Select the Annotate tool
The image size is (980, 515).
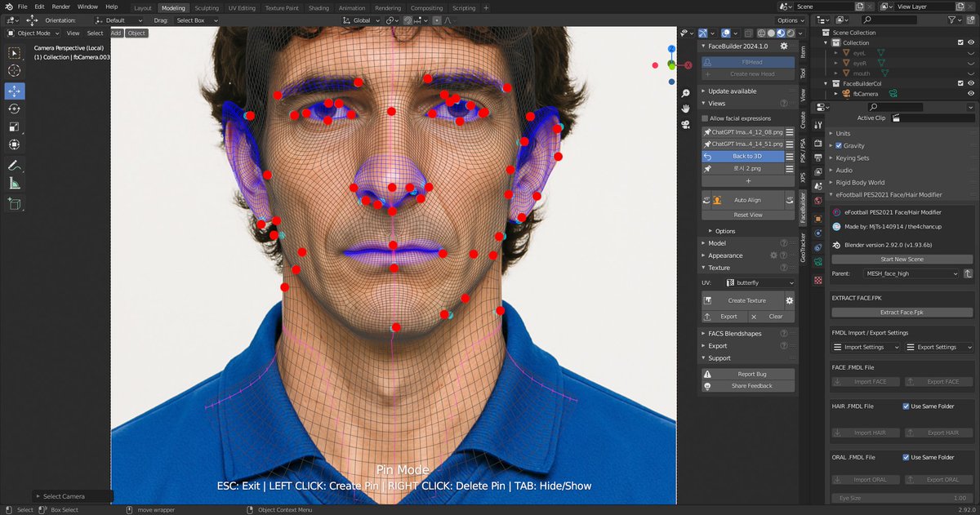[x=15, y=165]
